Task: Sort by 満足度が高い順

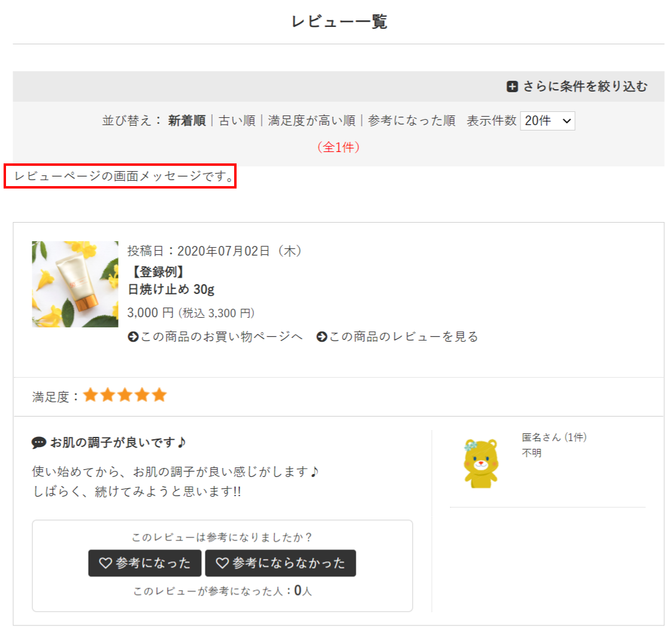Action: (311, 121)
